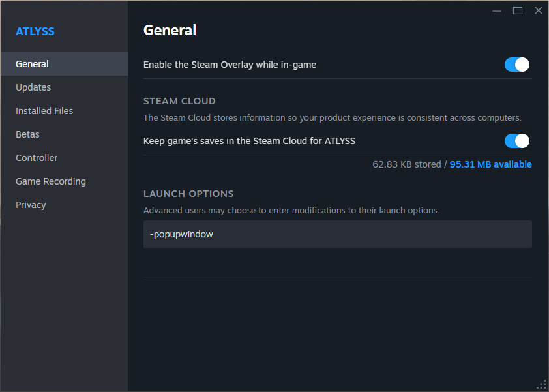Click the launch options text field
Screen dimensions: 549x392
(337, 234)
